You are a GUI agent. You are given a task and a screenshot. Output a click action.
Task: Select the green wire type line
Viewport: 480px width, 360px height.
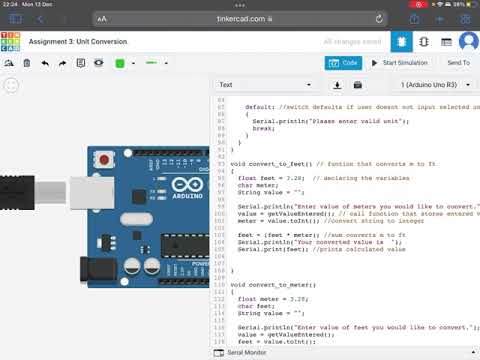coord(152,63)
